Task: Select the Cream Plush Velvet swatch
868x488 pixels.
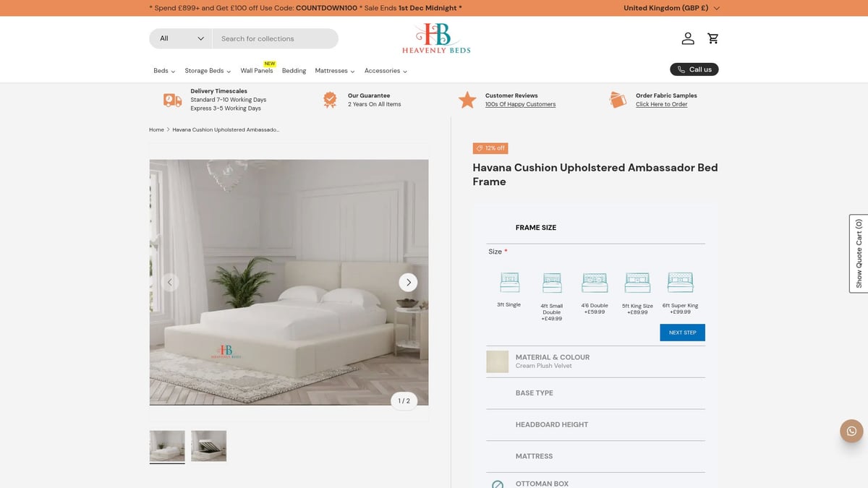Action: [497, 361]
